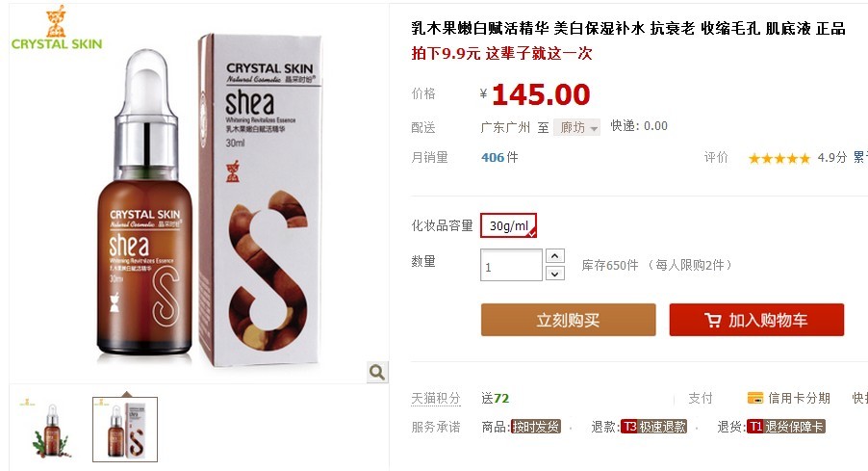Click the five-star rating icons
Screen dimensions: 868x471
(779, 159)
